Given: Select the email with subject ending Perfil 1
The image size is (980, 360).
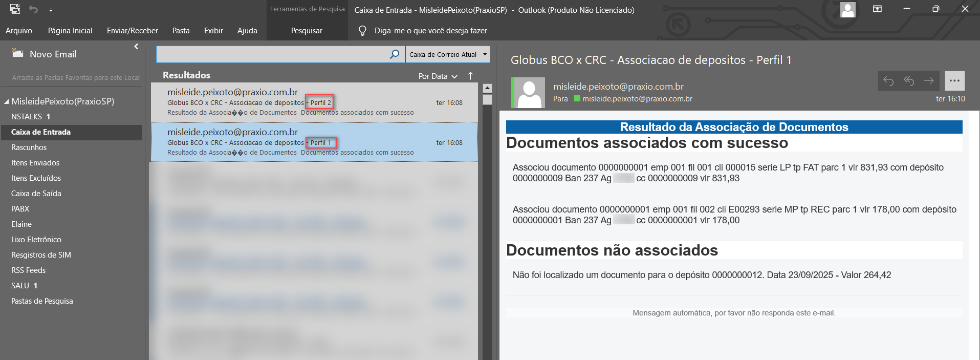Looking at the screenshot, I should 314,142.
